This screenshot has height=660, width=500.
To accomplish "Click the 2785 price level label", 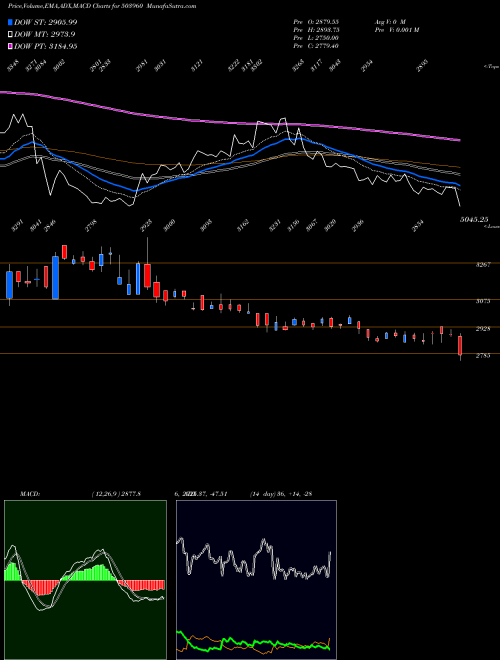I will click(483, 356).
